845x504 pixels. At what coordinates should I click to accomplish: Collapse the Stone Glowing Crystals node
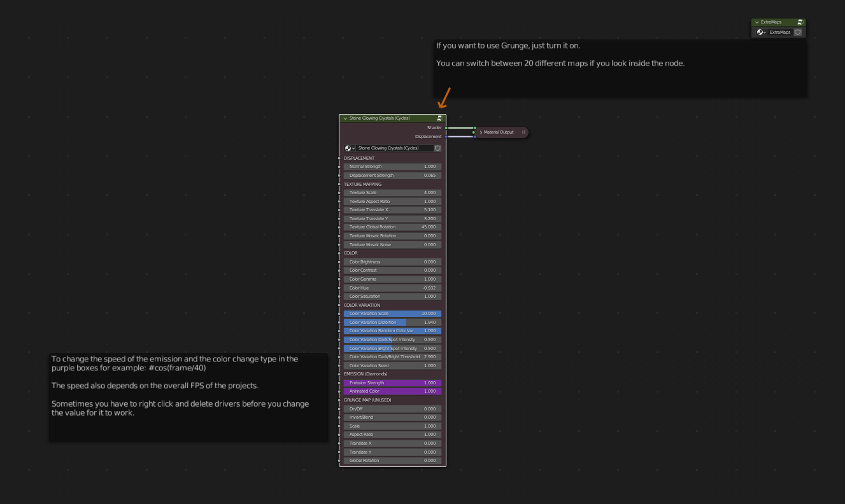345,118
